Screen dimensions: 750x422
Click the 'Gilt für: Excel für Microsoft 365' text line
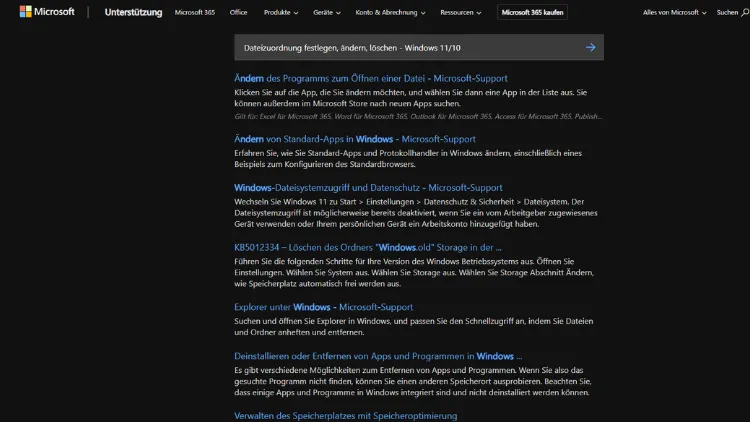point(418,117)
